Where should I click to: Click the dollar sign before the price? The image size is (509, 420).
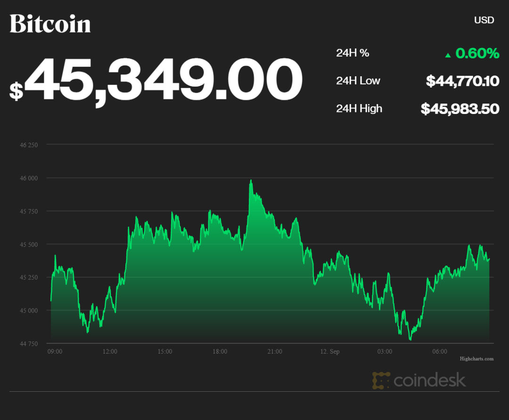(16, 90)
